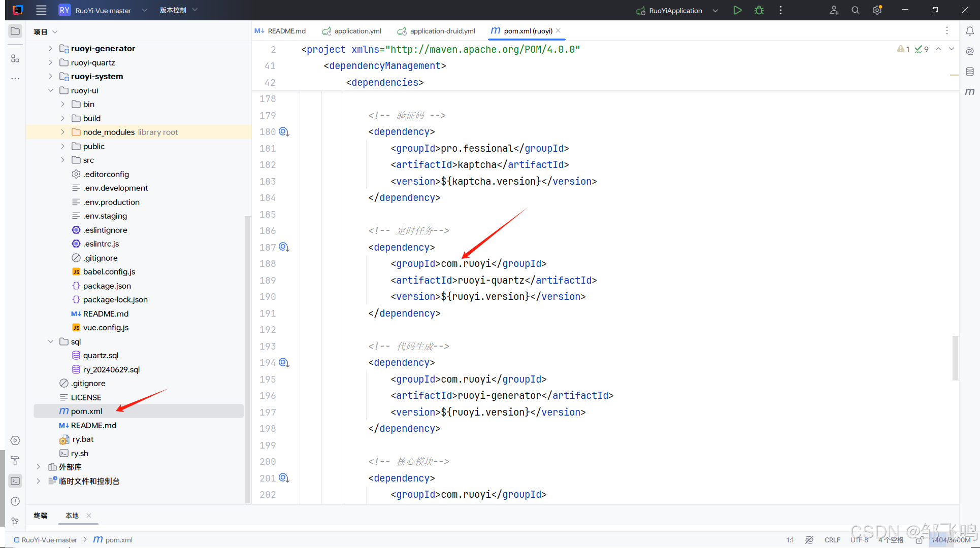Select quartz.sql file
The height and width of the screenshot is (548, 980).
[x=101, y=355]
